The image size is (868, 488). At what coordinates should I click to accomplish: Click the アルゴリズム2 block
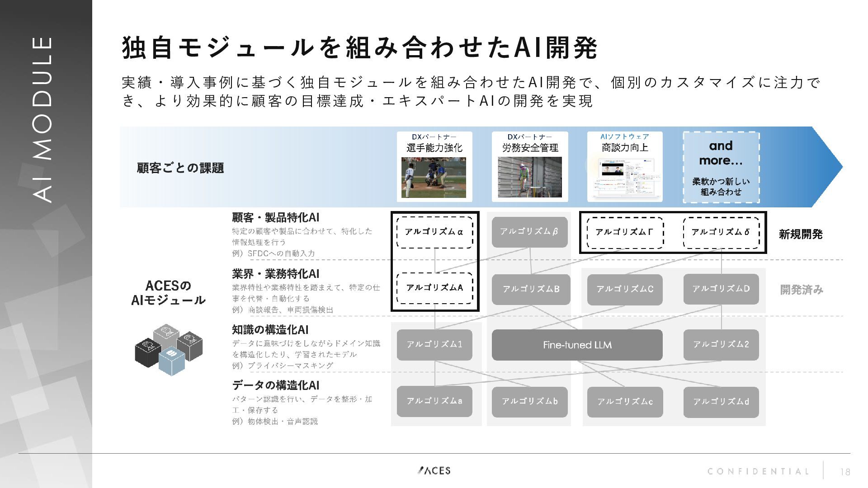point(721,345)
